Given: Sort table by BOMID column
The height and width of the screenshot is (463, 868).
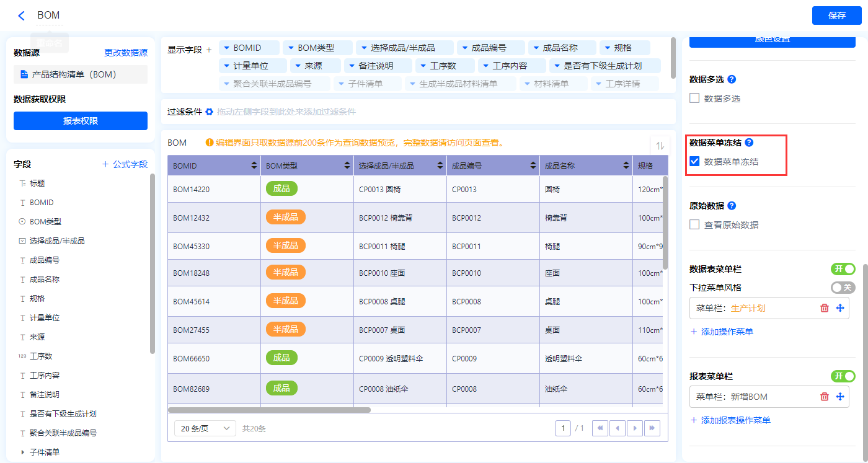Looking at the screenshot, I should tap(254, 165).
